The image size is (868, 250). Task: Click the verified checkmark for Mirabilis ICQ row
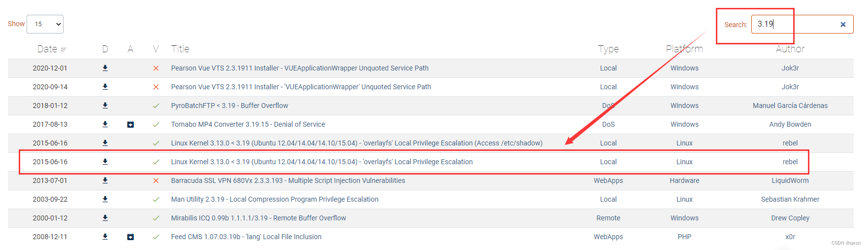pos(156,218)
